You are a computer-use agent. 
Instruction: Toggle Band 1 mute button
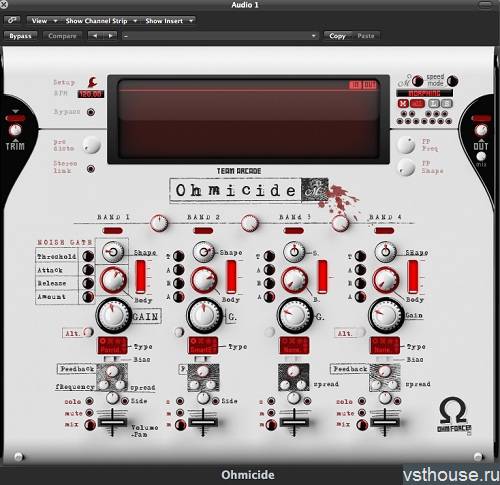point(89,413)
